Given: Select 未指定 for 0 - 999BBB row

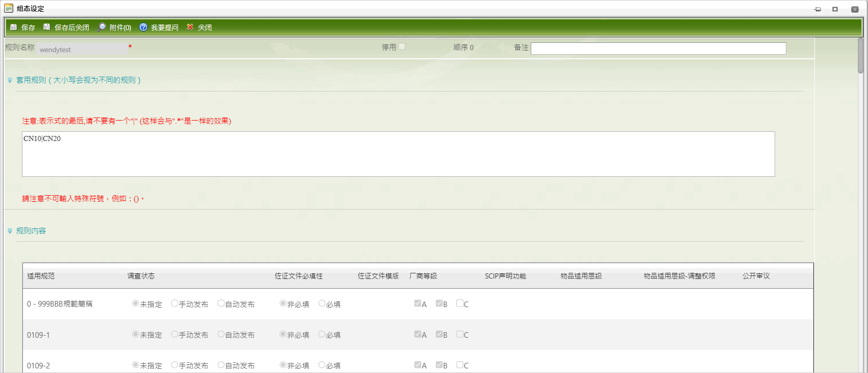Looking at the screenshot, I should [135, 304].
